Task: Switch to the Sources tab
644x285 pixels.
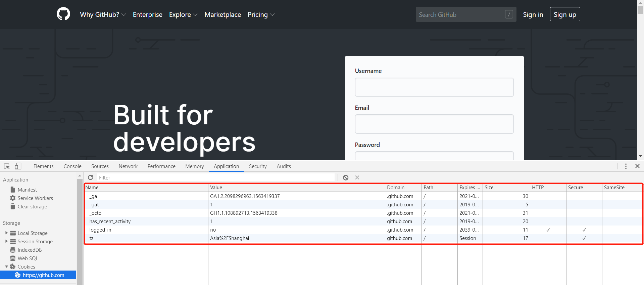Action: [x=100, y=166]
